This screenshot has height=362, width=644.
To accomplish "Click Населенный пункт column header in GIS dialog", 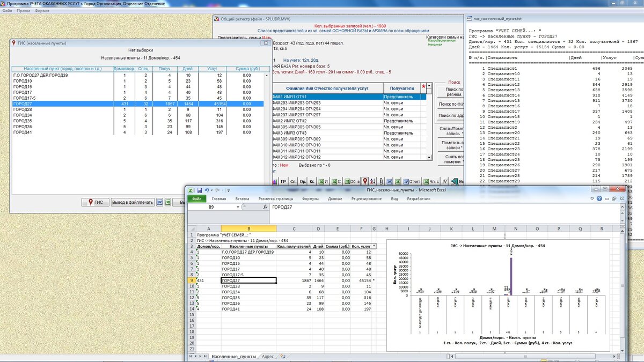I will [63, 69].
